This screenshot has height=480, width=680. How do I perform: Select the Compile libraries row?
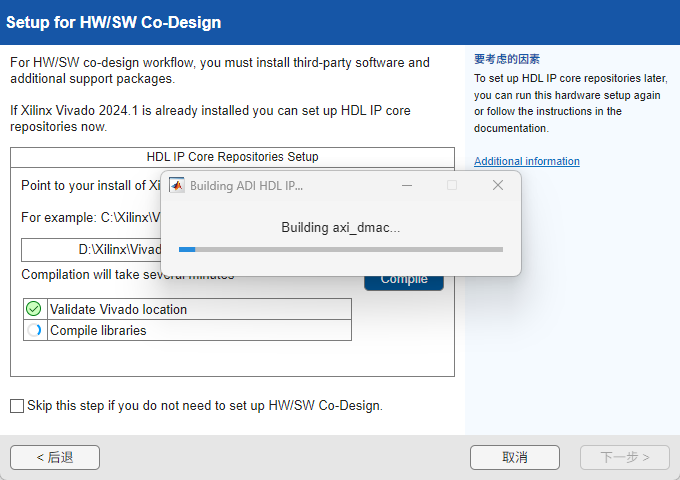click(187, 330)
